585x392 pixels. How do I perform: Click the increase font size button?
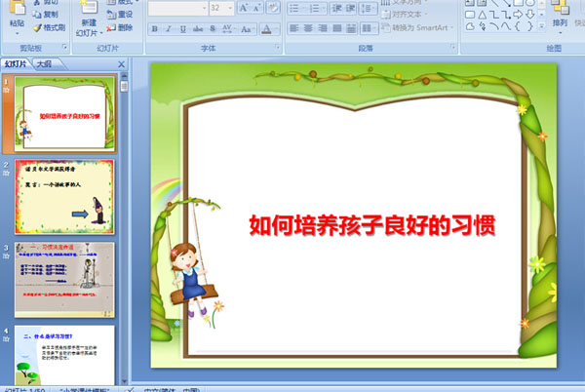[x=244, y=8]
